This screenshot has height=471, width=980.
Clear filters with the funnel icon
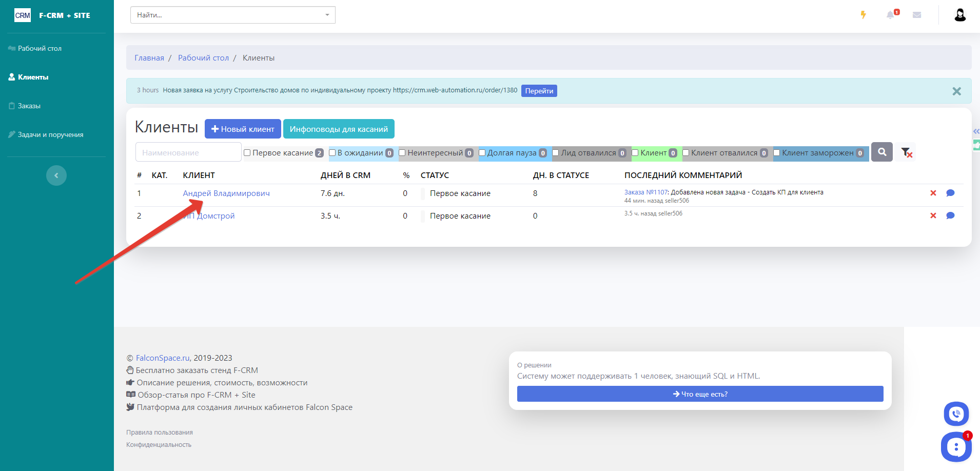[x=907, y=152]
